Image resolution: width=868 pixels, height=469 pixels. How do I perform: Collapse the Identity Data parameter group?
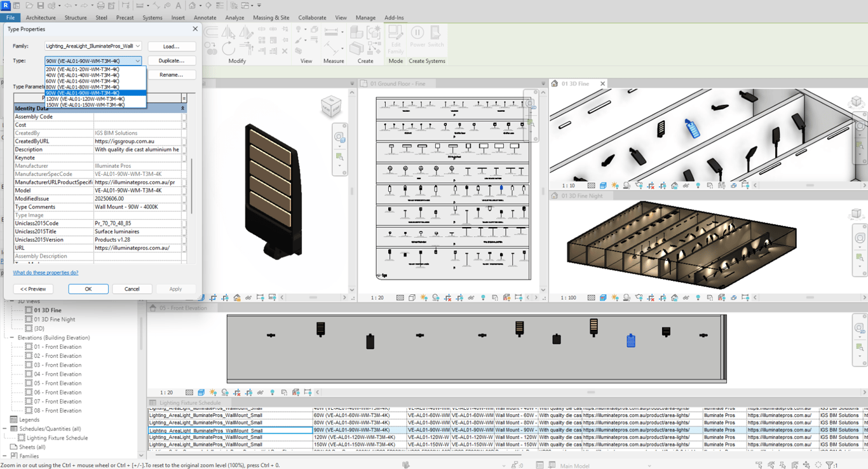[x=183, y=109]
